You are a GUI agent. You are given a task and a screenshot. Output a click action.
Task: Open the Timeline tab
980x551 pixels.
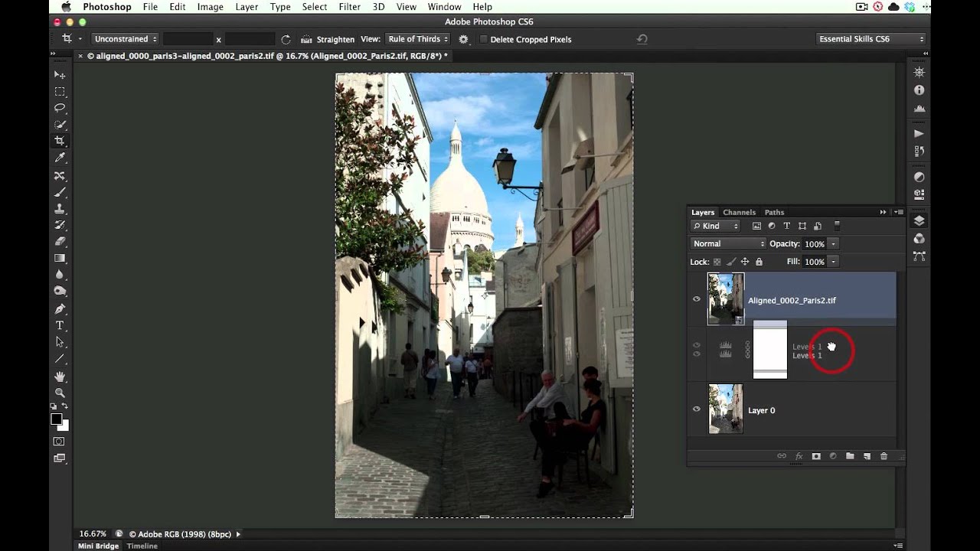142,546
